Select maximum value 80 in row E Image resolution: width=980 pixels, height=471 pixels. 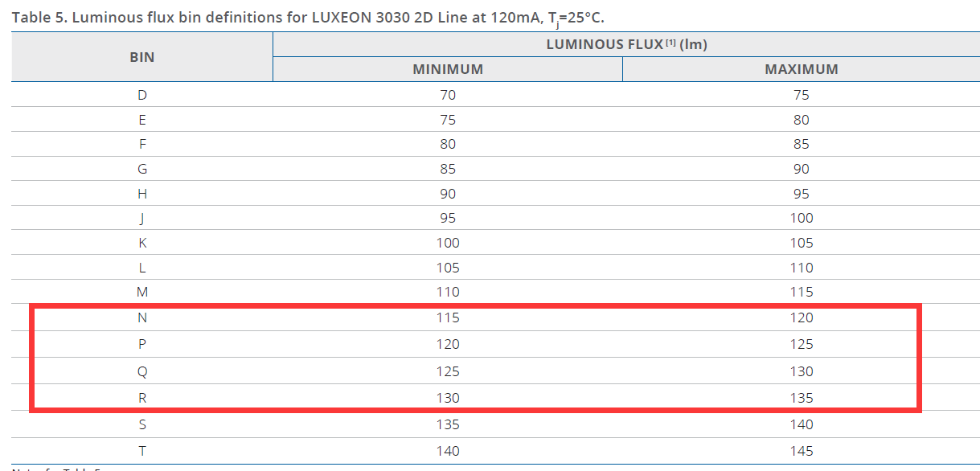point(802,120)
